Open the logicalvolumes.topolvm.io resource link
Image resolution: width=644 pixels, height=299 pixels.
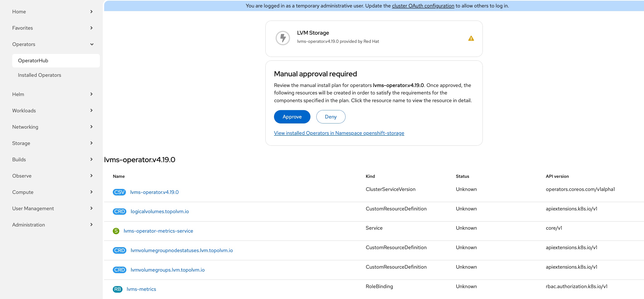pos(159,211)
